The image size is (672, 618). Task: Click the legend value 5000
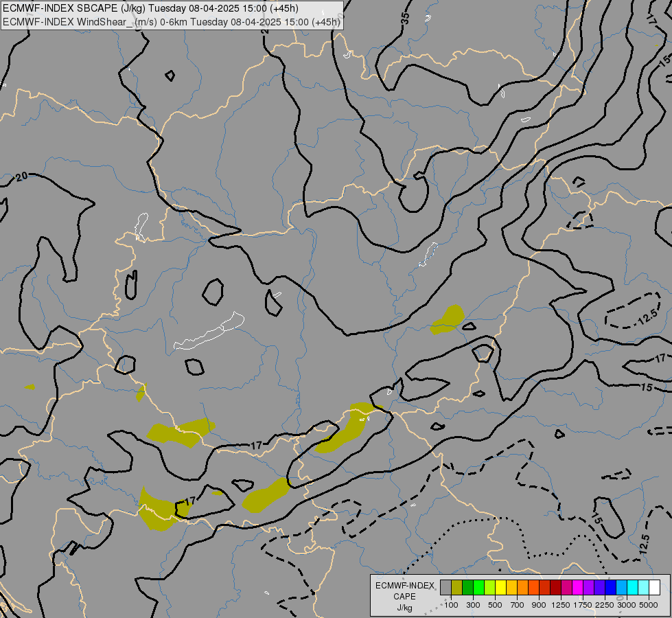click(649, 605)
